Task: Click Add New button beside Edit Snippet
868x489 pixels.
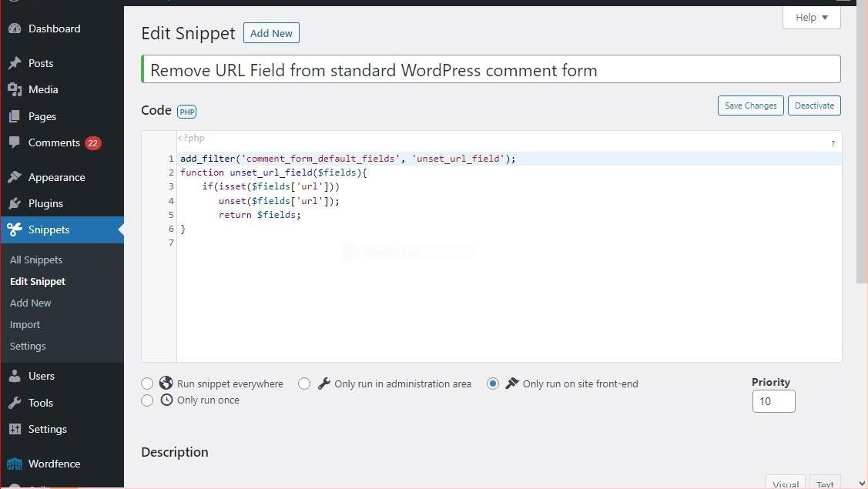Action: (x=271, y=33)
